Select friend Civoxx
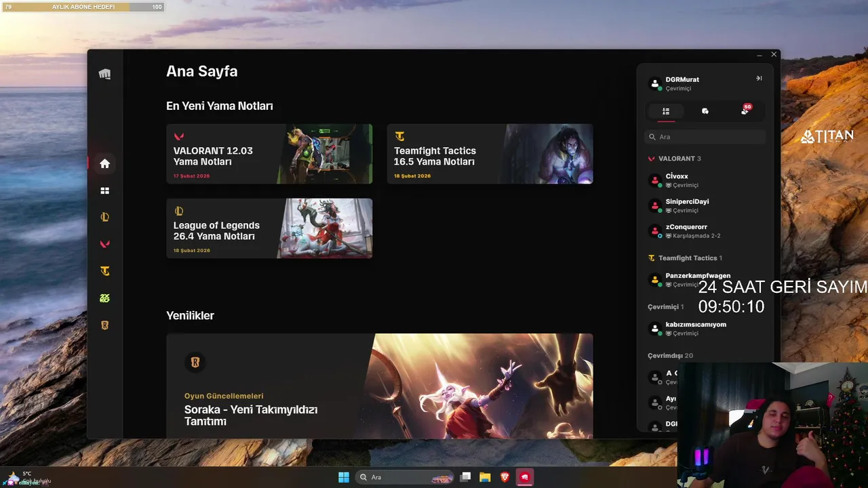The image size is (868, 488). 705,180
